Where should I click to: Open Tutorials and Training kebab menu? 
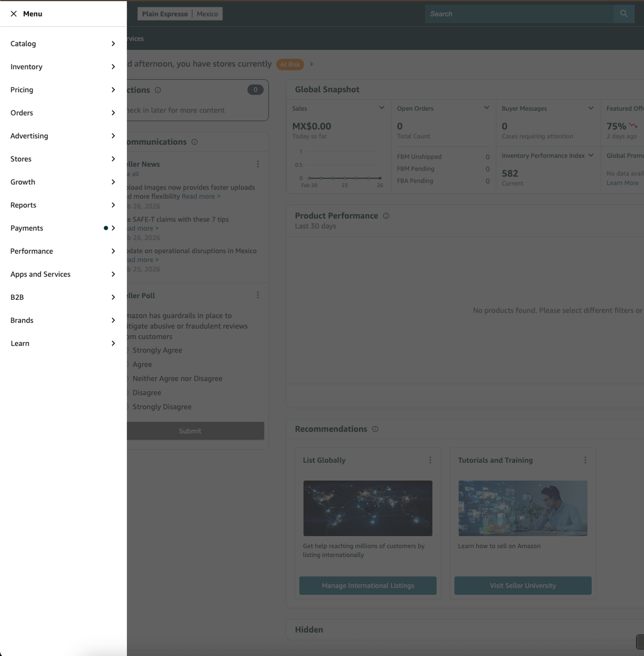point(585,460)
